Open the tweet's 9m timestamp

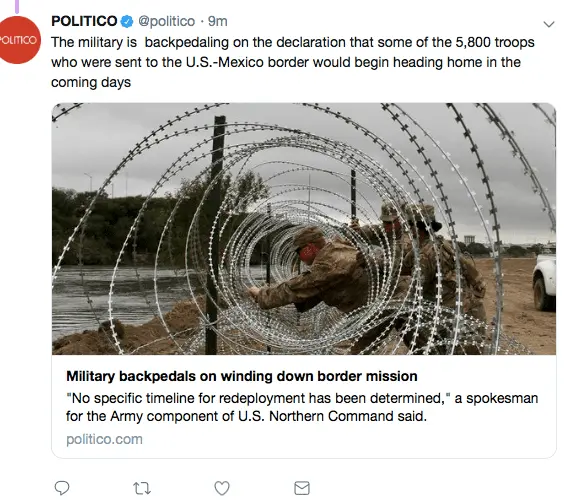tap(218, 22)
